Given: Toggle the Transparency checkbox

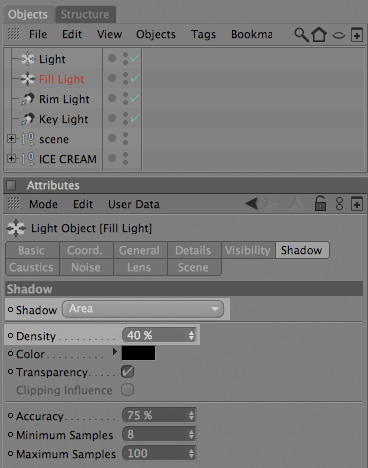Looking at the screenshot, I should pyautogui.click(x=128, y=372).
